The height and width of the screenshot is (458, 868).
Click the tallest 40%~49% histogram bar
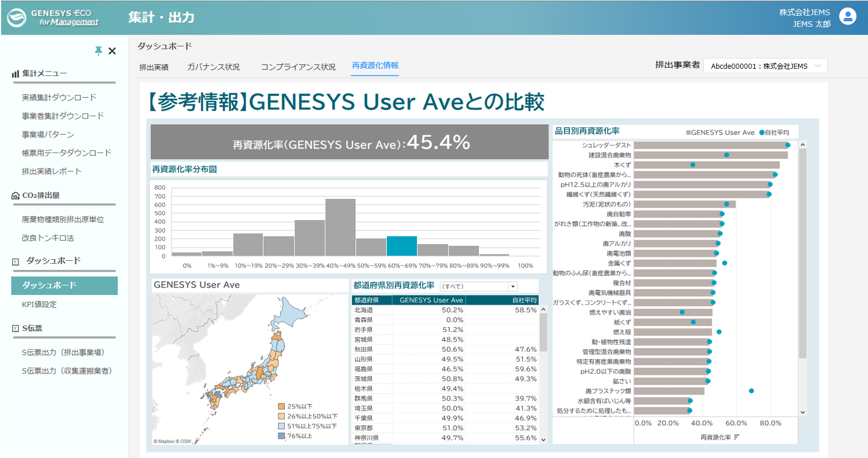pyautogui.click(x=341, y=227)
